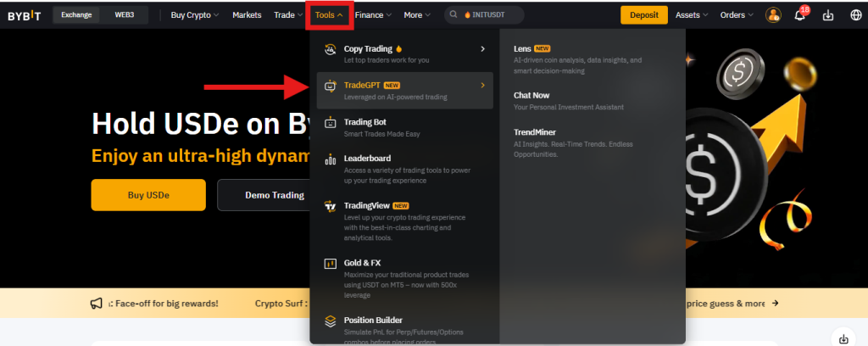868x346 pixels.
Task: Select Leaderboard menu entry
Action: (404, 169)
